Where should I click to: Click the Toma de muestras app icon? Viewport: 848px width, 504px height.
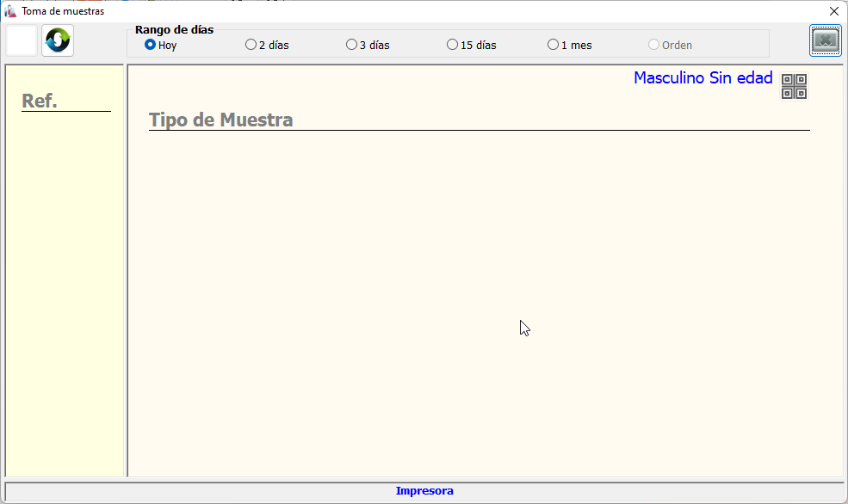10,11
